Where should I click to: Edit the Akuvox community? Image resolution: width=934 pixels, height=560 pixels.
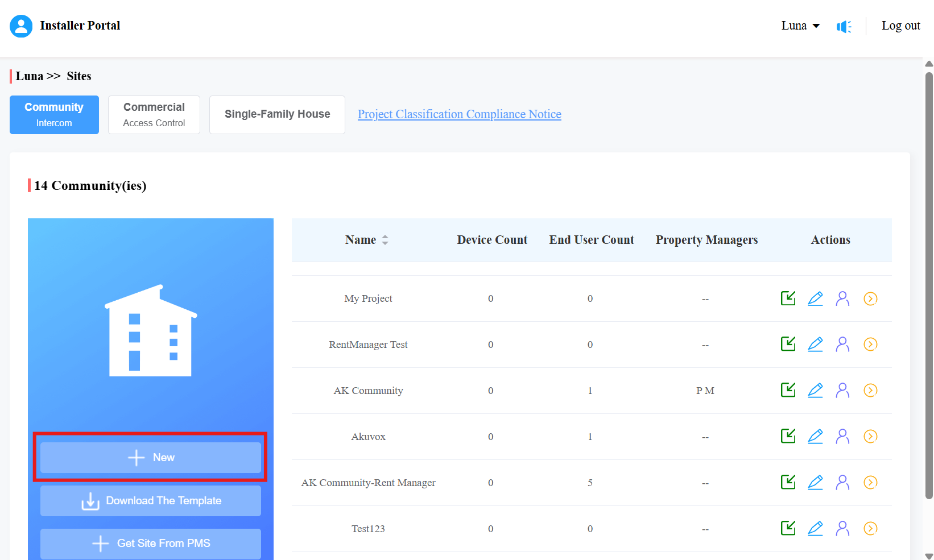tap(815, 437)
